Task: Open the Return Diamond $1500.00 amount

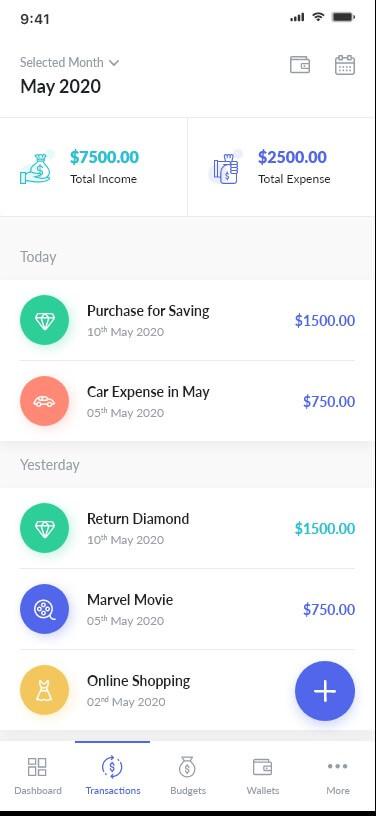Action: tap(325, 528)
